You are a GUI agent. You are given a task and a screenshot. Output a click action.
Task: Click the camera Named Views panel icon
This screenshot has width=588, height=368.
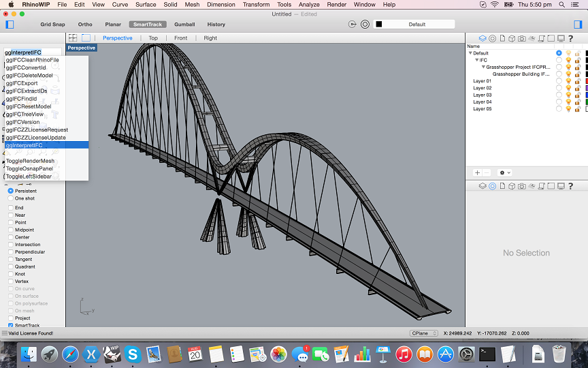pyautogui.click(x=521, y=38)
